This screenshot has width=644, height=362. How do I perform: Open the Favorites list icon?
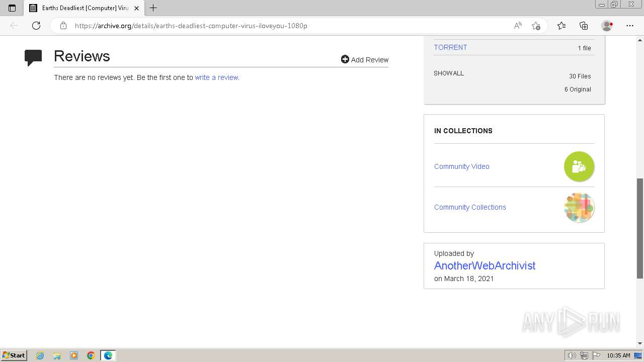pyautogui.click(x=561, y=26)
